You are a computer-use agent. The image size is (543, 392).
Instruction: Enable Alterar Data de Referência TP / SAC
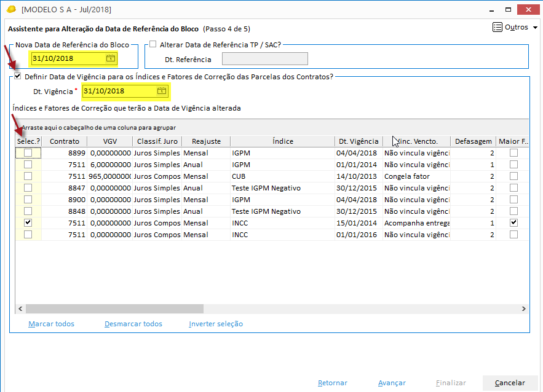click(153, 44)
